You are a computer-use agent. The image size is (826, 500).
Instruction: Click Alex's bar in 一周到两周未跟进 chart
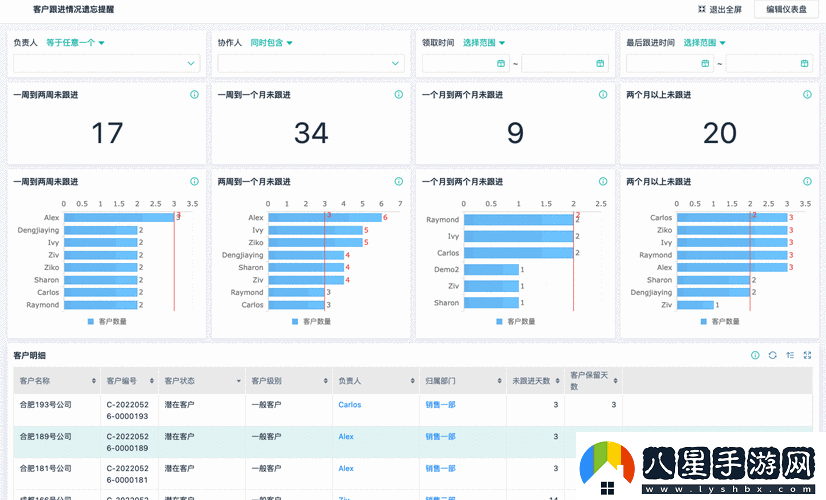[x=119, y=218]
